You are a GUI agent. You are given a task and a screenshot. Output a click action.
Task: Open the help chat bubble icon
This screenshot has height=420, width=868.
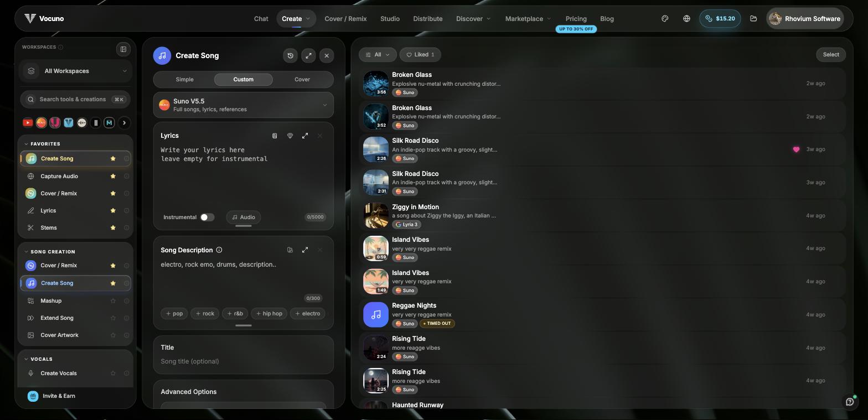click(850, 402)
